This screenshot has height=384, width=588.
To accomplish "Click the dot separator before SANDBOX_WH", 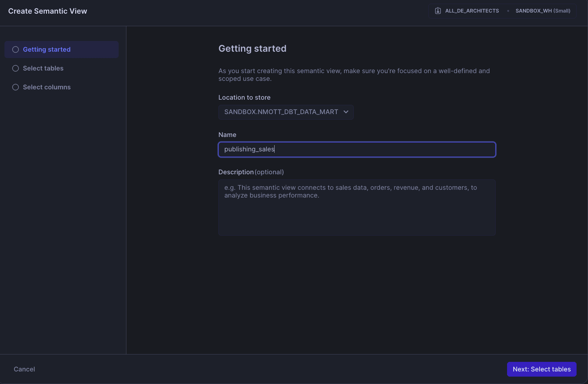I will point(508,11).
